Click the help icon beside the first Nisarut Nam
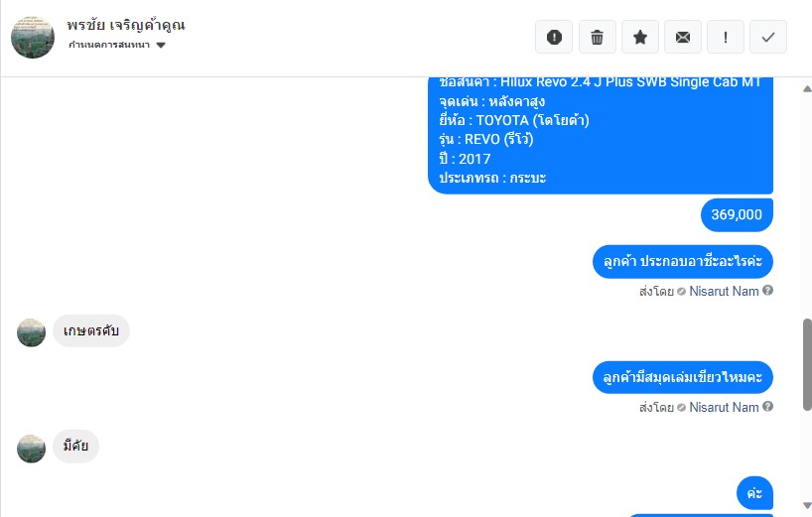Screen dimensions: 812x517 768,291
